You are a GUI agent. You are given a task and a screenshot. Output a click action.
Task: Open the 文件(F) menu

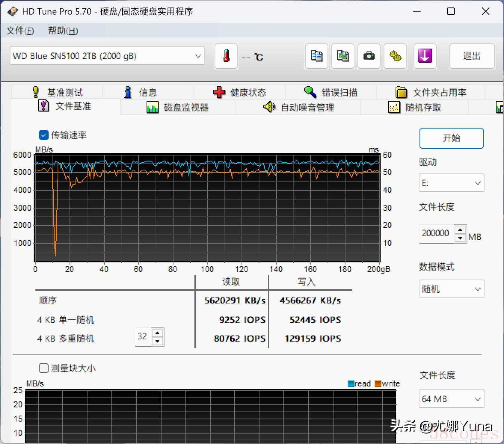20,31
